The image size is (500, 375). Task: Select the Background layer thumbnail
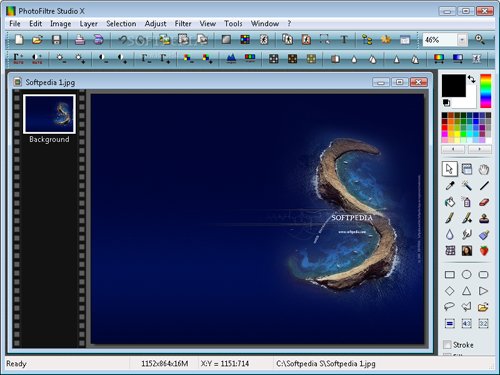tap(49, 114)
